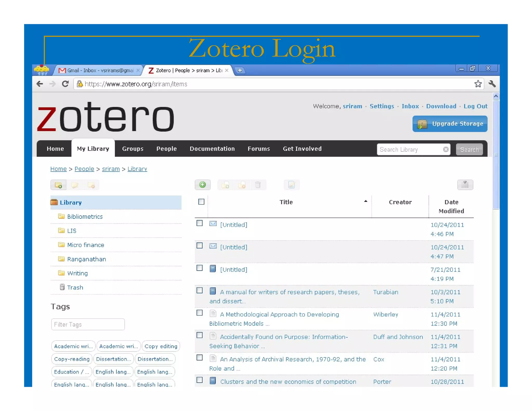Check the select-all items header checkbox

pyautogui.click(x=201, y=202)
